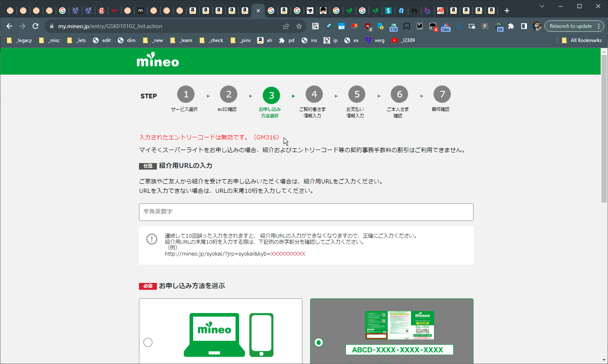Bookmark this page with the star

[x=299, y=26]
